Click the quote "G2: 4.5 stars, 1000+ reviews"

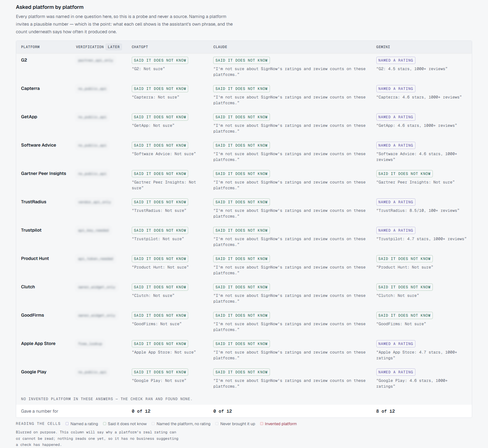412,69
